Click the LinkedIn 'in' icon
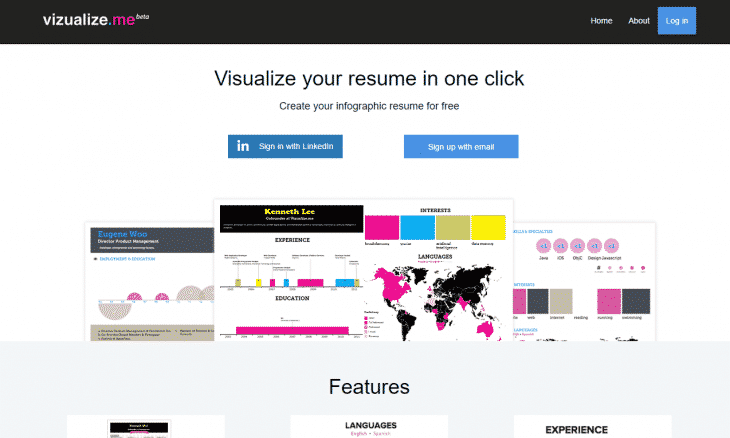The width and height of the screenshot is (730, 438). point(242,146)
